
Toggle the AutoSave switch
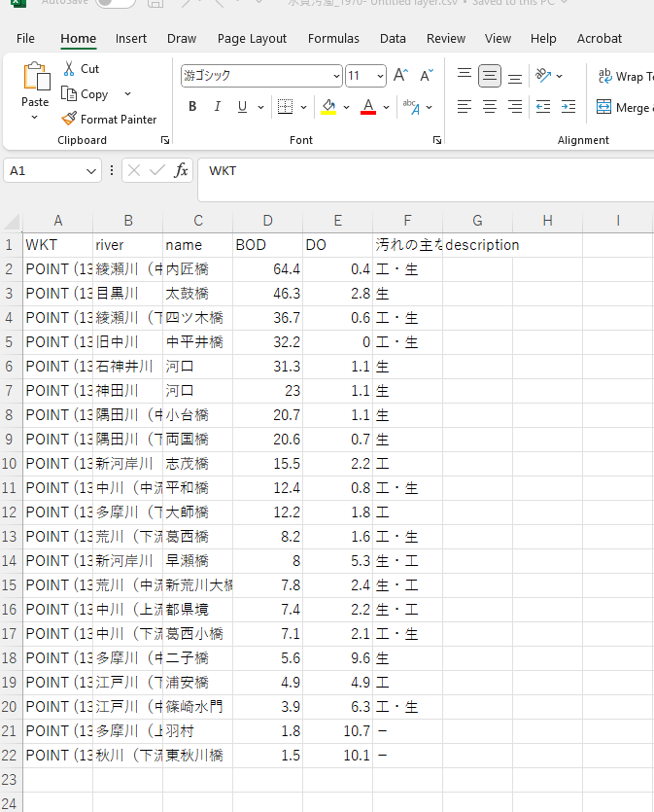pyautogui.click(x=115, y=3)
